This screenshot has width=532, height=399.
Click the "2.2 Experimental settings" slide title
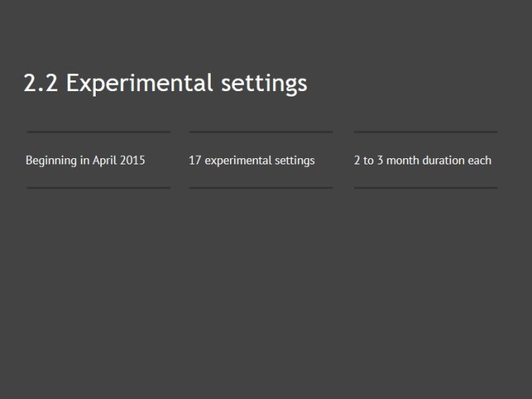165,83
